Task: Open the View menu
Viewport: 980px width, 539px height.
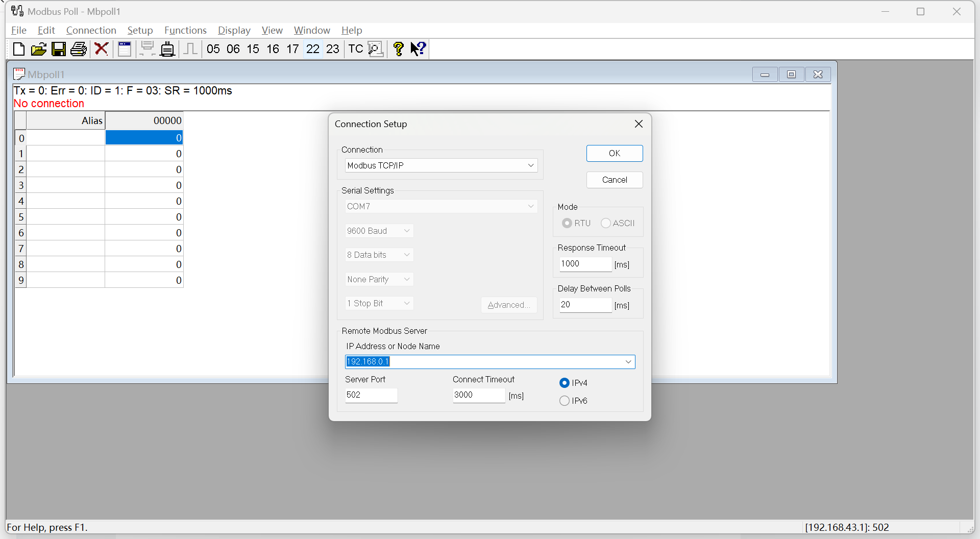Action: (x=272, y=30)
